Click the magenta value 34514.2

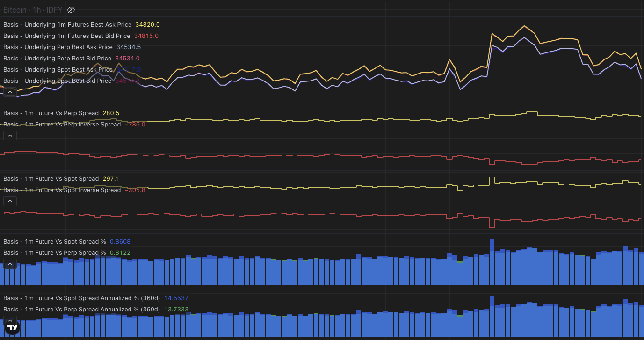pos(127,81)
